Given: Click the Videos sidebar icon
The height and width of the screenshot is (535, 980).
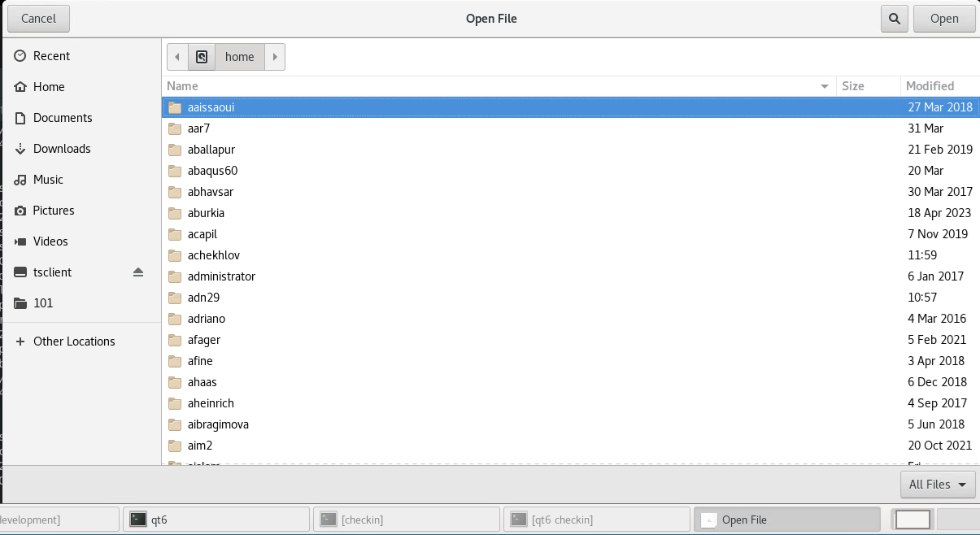Looking at the screenshot, I should click(20, 241).
